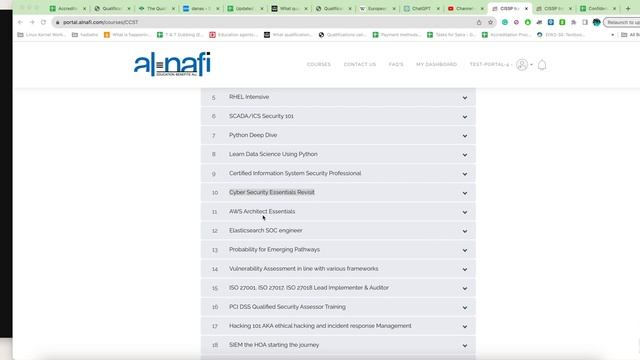Switch to the Accredit... tab

click(68, 9)
